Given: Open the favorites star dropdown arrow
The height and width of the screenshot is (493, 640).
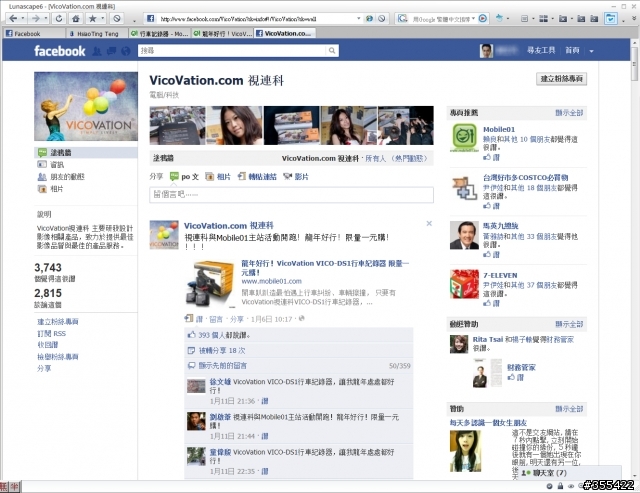Looking at the screenshot, I should [102, 18].
